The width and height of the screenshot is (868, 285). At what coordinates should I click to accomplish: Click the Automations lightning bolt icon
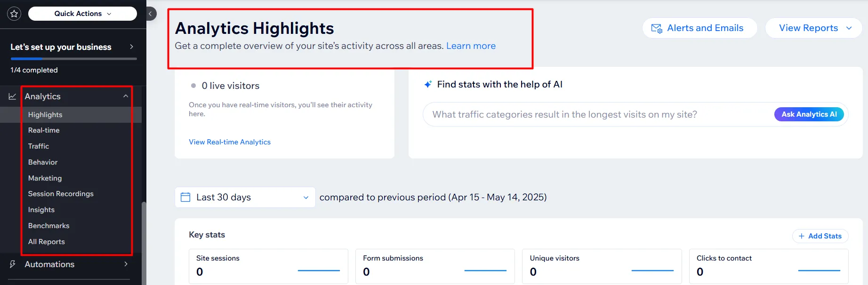13,264
